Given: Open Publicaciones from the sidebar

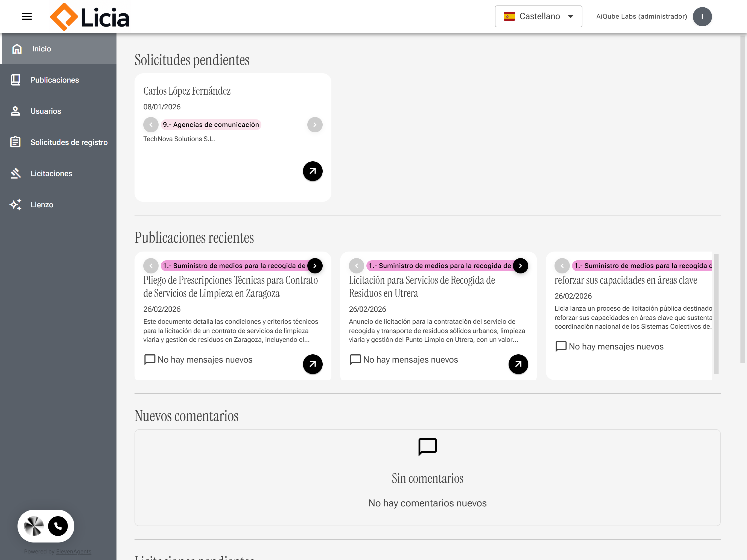Looking at the screenshot, I should tap(55, 80).
